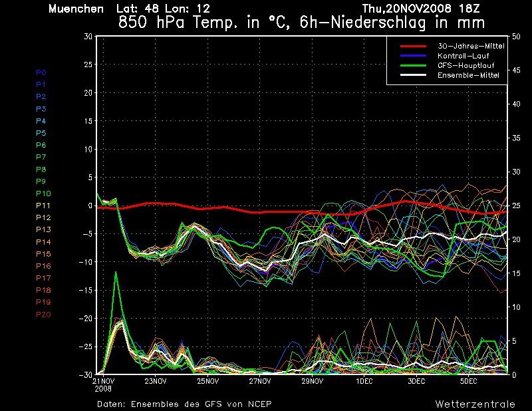This screenshot has width=532, height=411.
Task: Click the 1DEC x-axis label
Action: (364, 382)
